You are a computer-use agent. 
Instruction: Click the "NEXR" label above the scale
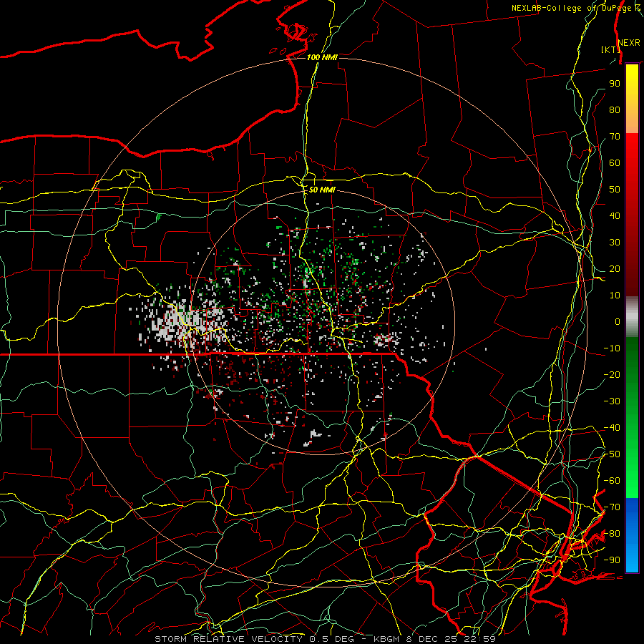pyautogui.click(x=628, y=43)
